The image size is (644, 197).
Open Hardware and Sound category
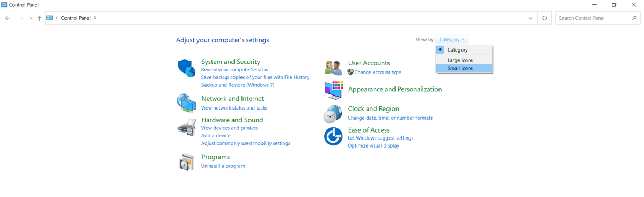click(x=232, y=120)
